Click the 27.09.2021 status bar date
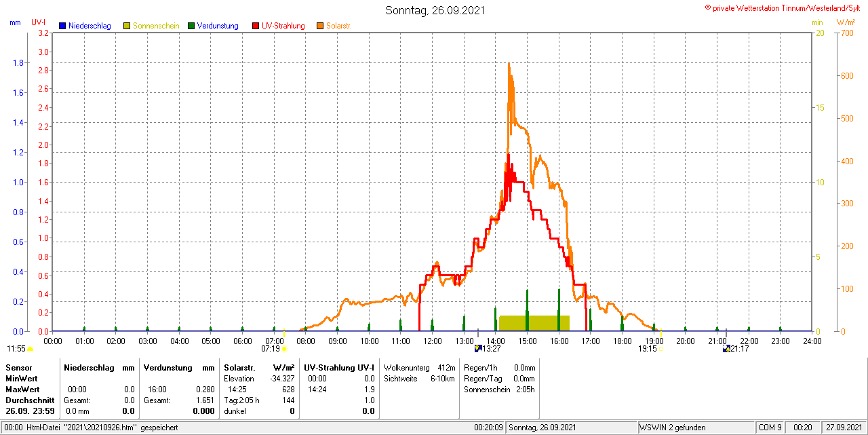The width and height of the screenshot is (868, 435). 843,428
